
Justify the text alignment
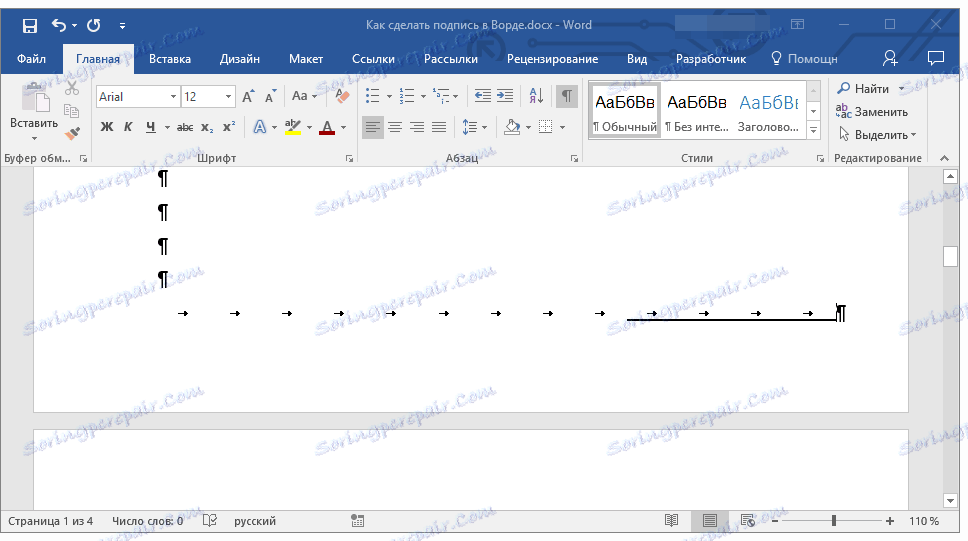click(x=439, y=127)
